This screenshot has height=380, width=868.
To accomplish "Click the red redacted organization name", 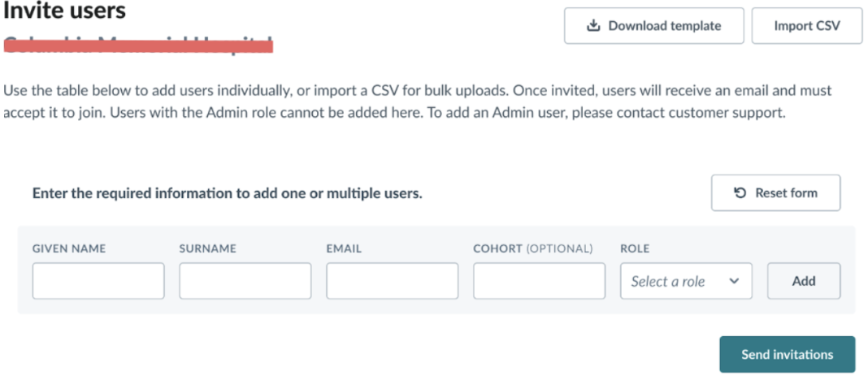I will click(138, 44).
